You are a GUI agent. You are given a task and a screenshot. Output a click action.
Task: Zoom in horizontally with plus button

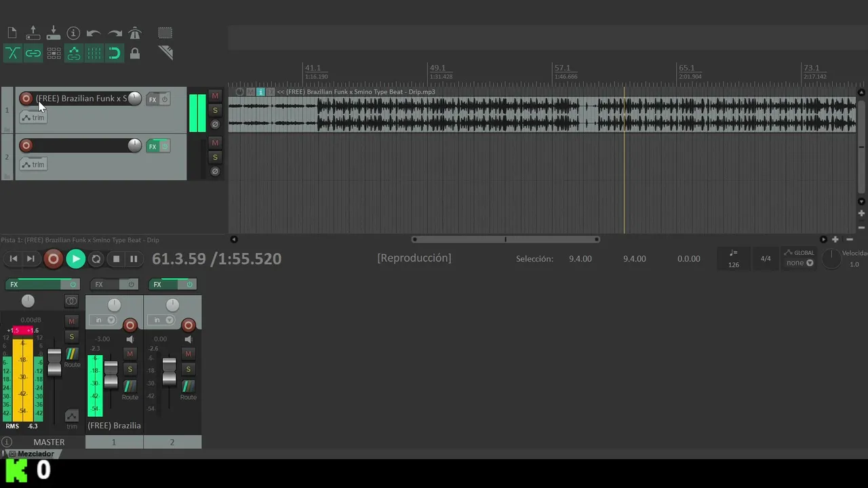point(835,239)
